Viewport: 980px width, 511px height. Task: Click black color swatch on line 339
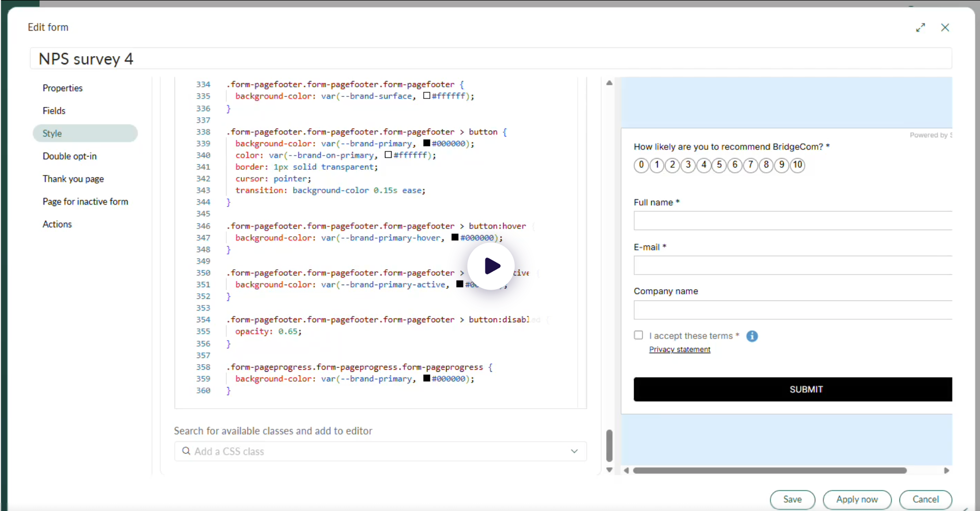(x=427, y=143)
